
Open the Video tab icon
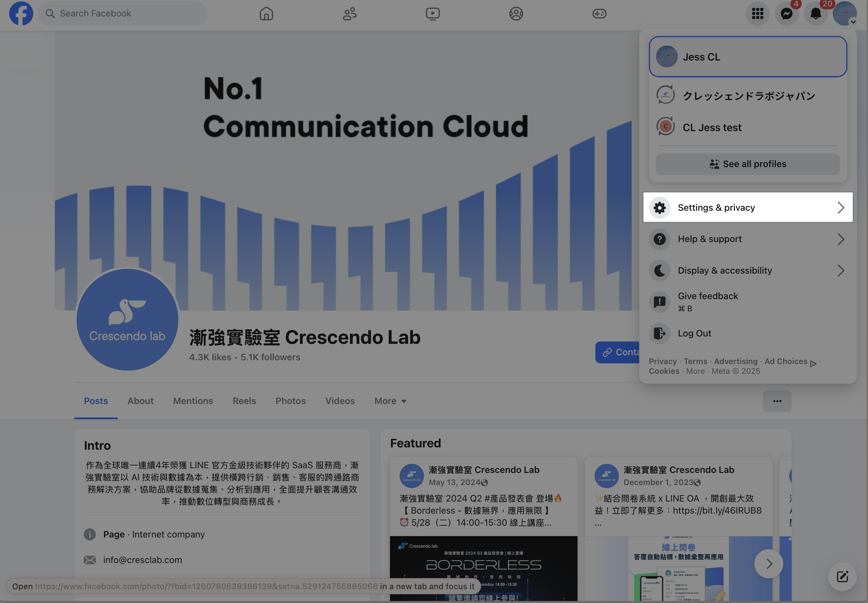click(x=432, y=13)
